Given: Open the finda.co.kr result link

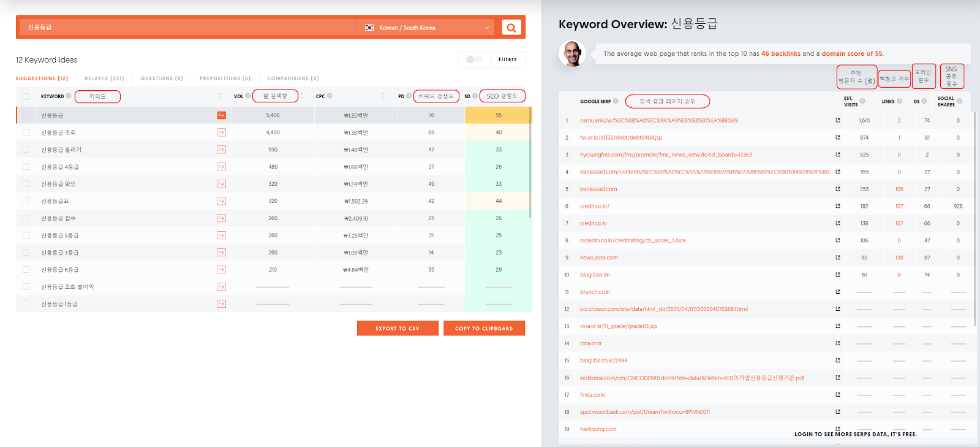Looking at the screenshot, I should click(592, 395).
